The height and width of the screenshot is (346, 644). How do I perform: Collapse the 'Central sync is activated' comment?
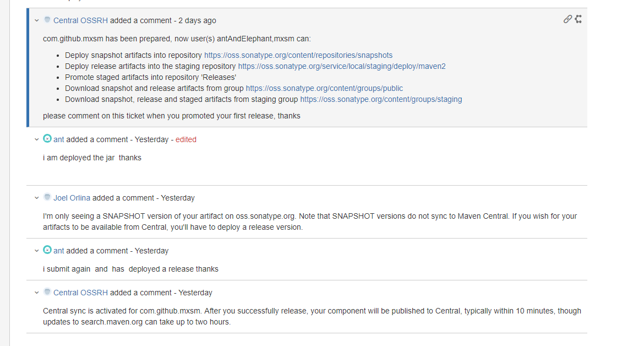click(36, 293)
